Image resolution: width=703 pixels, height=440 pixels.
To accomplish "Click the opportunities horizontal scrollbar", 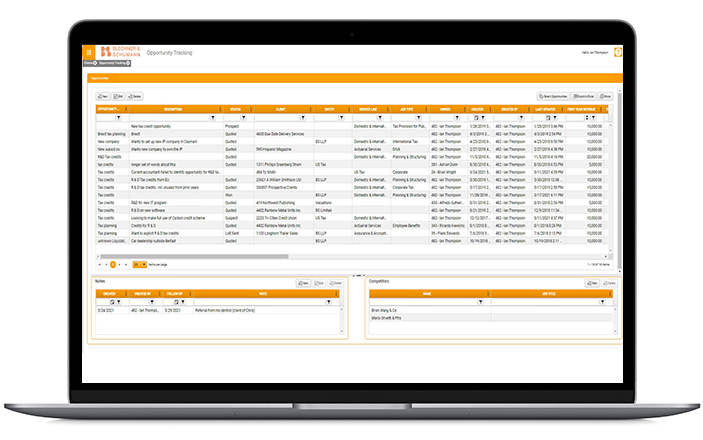I will (194, 257).
